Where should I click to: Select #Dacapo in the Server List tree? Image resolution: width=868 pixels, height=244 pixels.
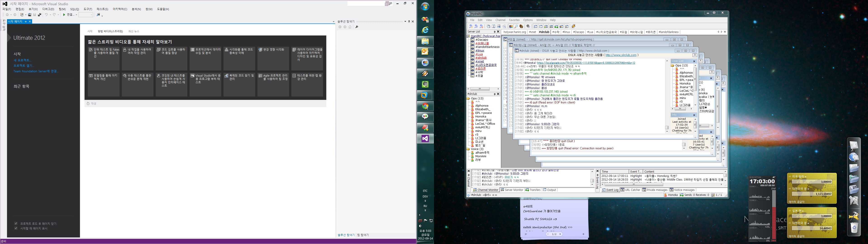click(481, 40)
